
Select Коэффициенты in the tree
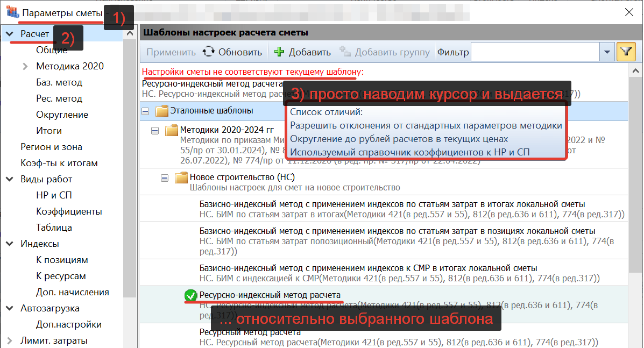click(x=69, y=211)
